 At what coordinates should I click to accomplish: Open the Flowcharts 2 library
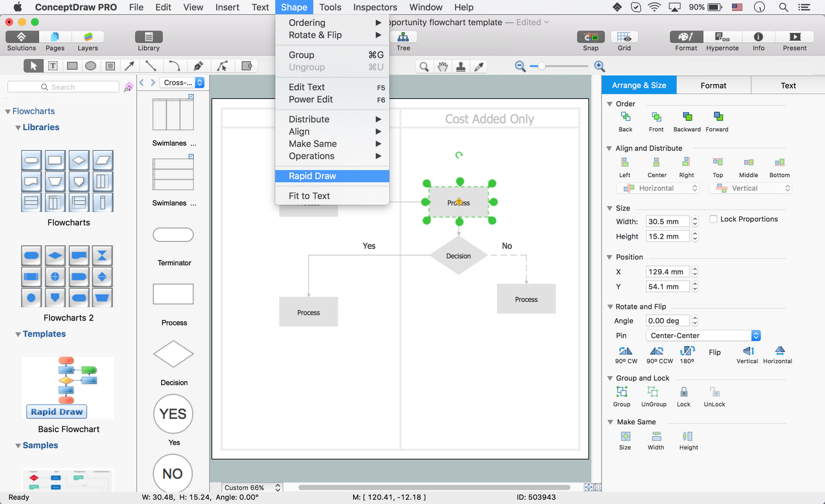(67, 276)
